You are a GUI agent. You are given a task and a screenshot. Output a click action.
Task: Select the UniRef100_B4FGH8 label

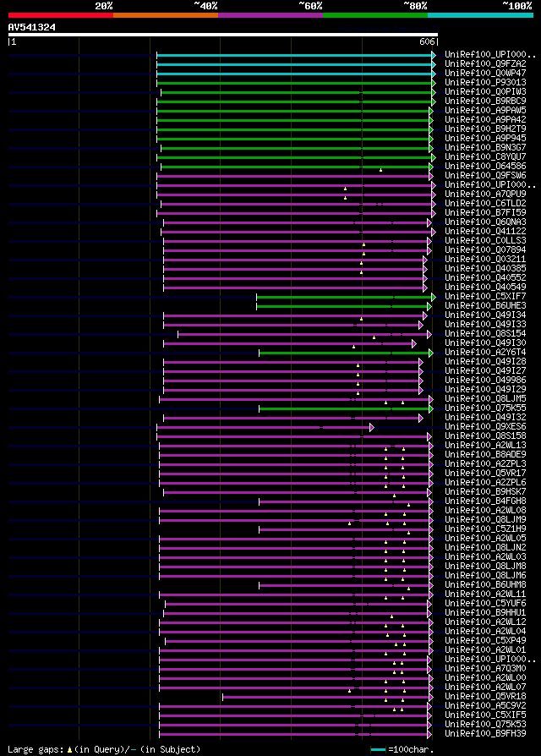pos(485,501)
